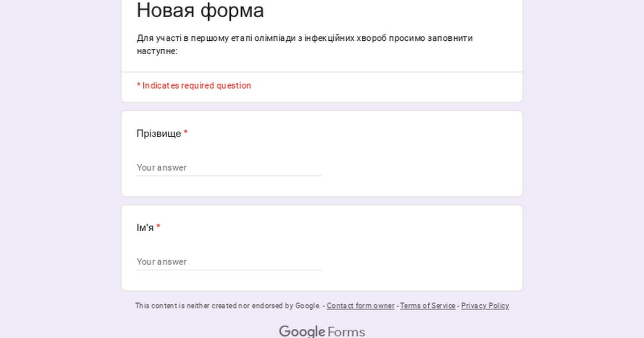The width and height of the screenshot is (644, 338).
Task: Click the form description about the олімпіада
Action: pyautogui.click(x=304, y=45)
